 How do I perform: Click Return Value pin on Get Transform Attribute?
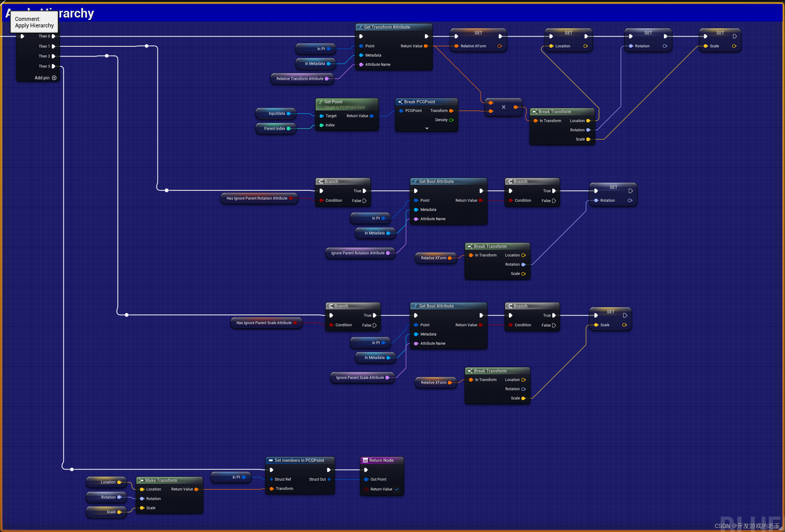pyautogui.click(x=426, y=46)
